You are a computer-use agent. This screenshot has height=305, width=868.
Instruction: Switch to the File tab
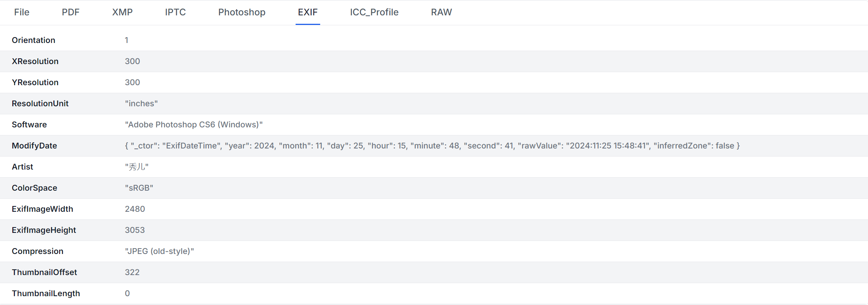coord(21,12)
